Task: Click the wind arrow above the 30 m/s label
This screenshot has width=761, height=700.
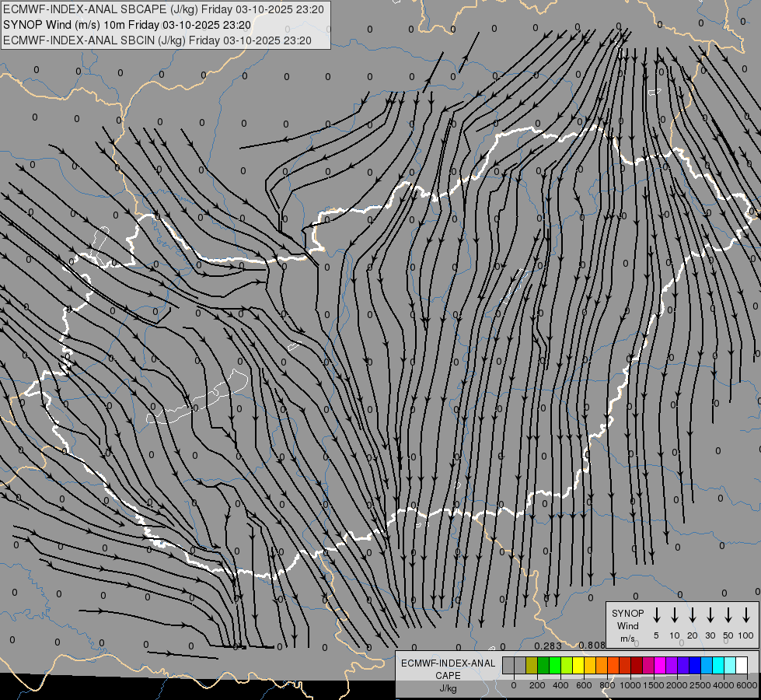Action: [x=710, y=615]
